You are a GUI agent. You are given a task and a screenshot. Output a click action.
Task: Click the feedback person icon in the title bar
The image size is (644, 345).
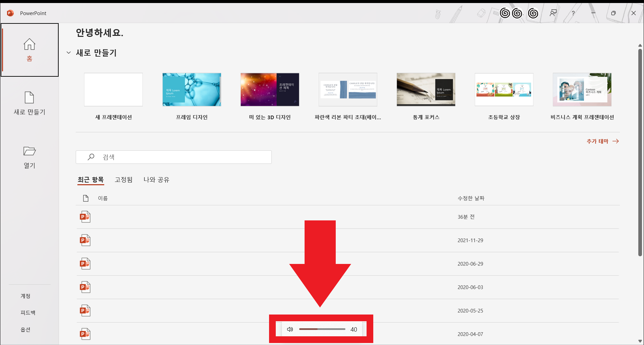click(553, 13)
